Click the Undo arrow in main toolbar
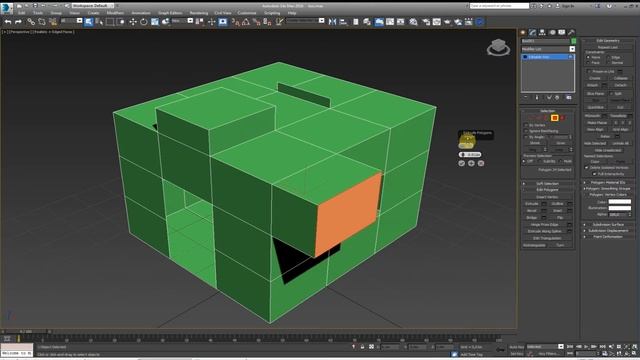Viewport: 640px width, 360px height. (7, 22)
